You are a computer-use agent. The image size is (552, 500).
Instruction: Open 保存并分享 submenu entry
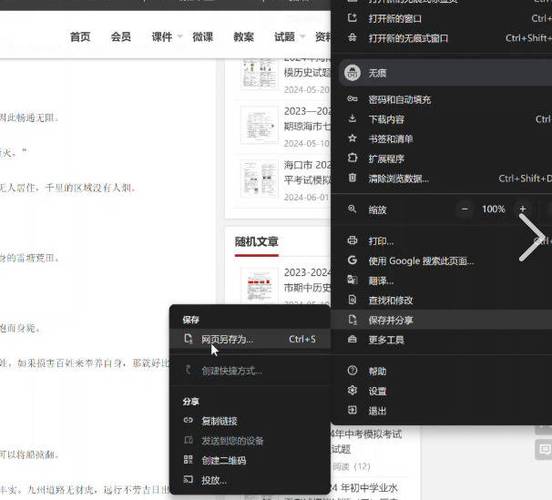click(x=442, y=320)
